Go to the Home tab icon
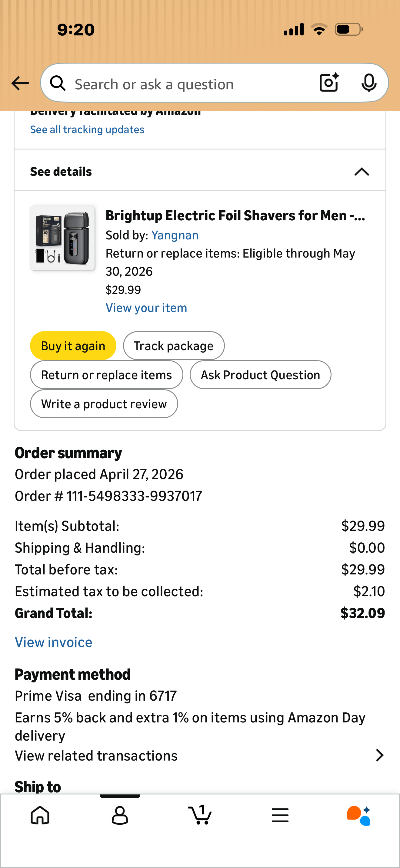The width and height of the screenshot is (400, 868). 40,815
